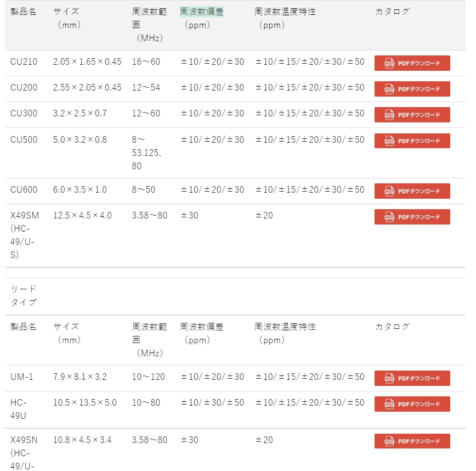Image resolution: width=476 pixels, height=471 pixels.
Task: Download the PDF catalog for CU300
Action: 412,115
